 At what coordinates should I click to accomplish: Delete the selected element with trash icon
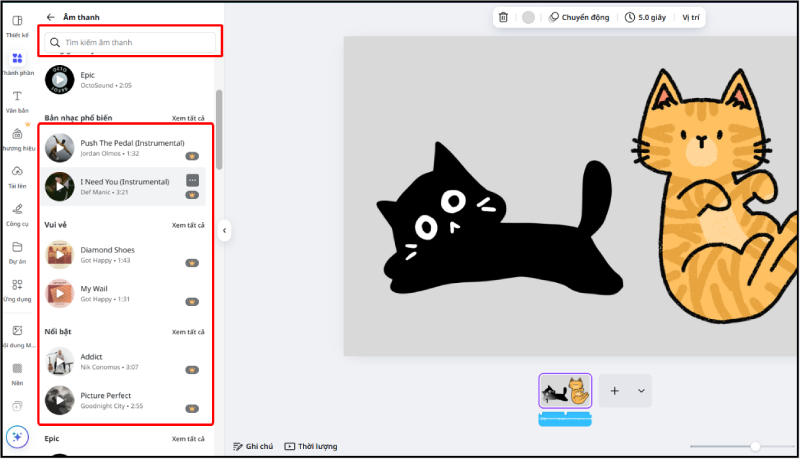pyautogui.click(x=503, y=17)
